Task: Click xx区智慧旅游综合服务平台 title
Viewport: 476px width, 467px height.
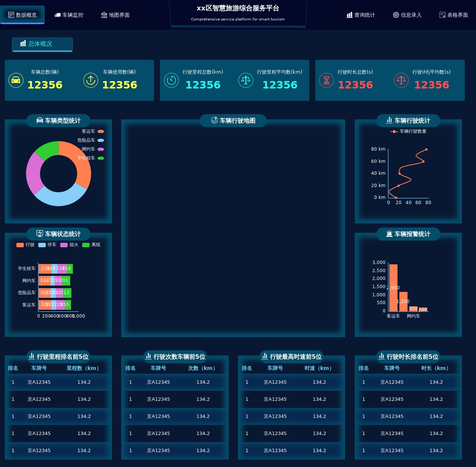Action: 238,8
